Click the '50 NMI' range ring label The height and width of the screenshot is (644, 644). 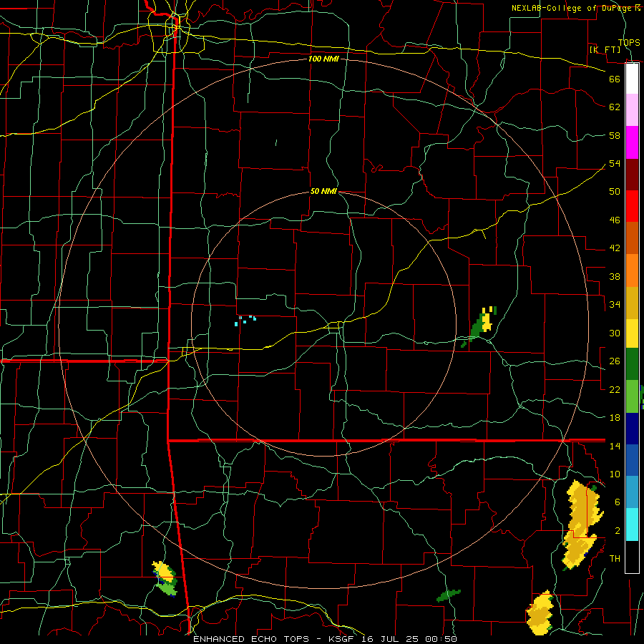pos(323,191)
